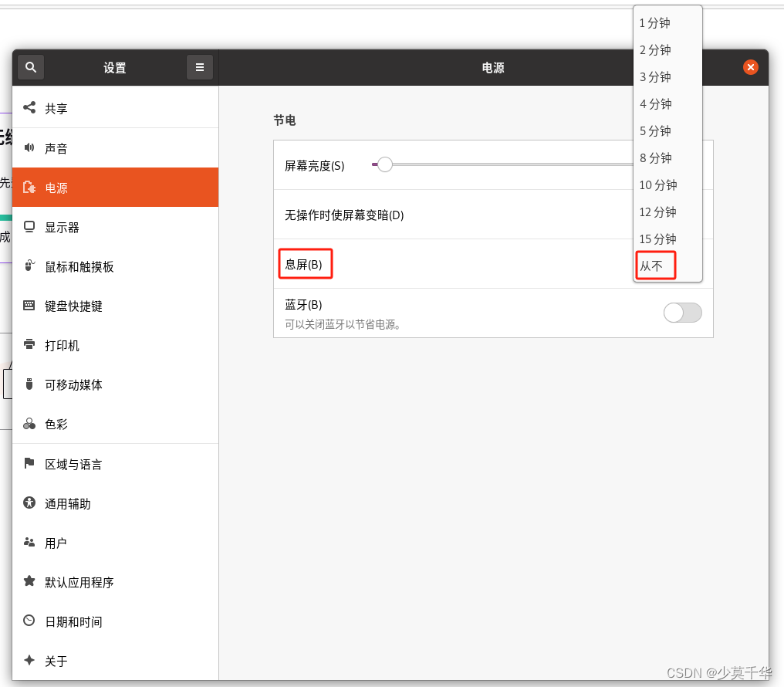Toggle the 蓝牙 (Bluetooth) switch off
The image size is (784, 687).
[682, 313]
